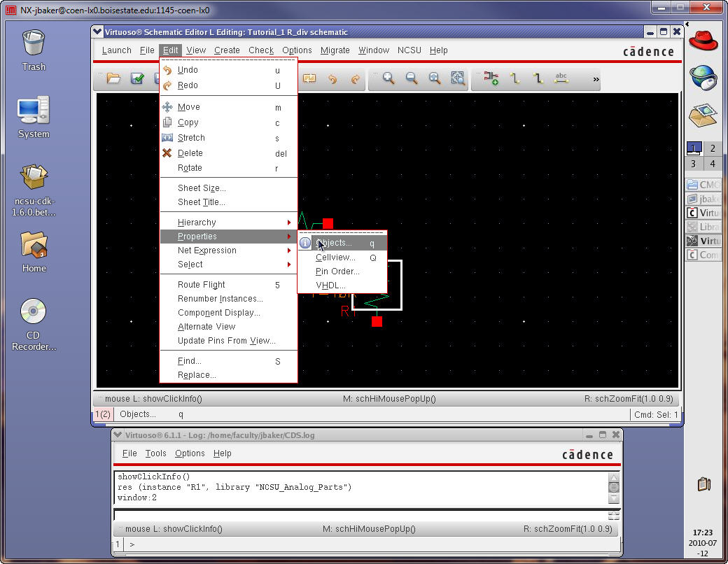Click the toolbar Redo arrow icon
The height and width of the screenshot is (564, 728).
356,79
